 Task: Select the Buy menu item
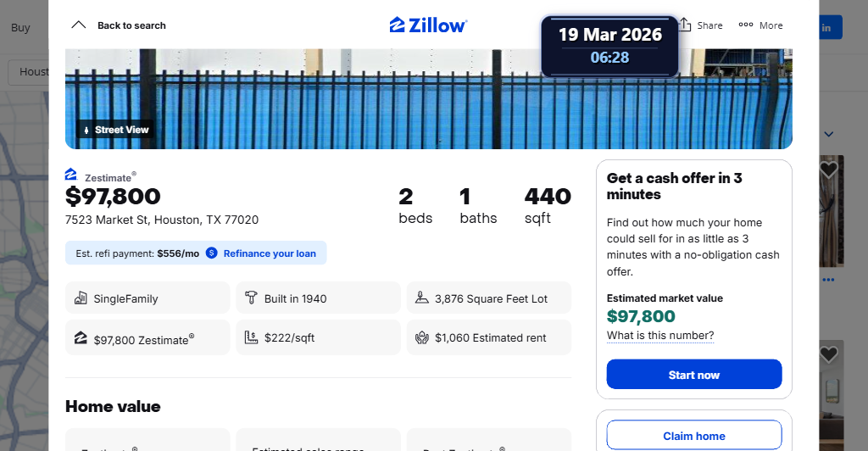pyautogui.click(x=20, y=27)
